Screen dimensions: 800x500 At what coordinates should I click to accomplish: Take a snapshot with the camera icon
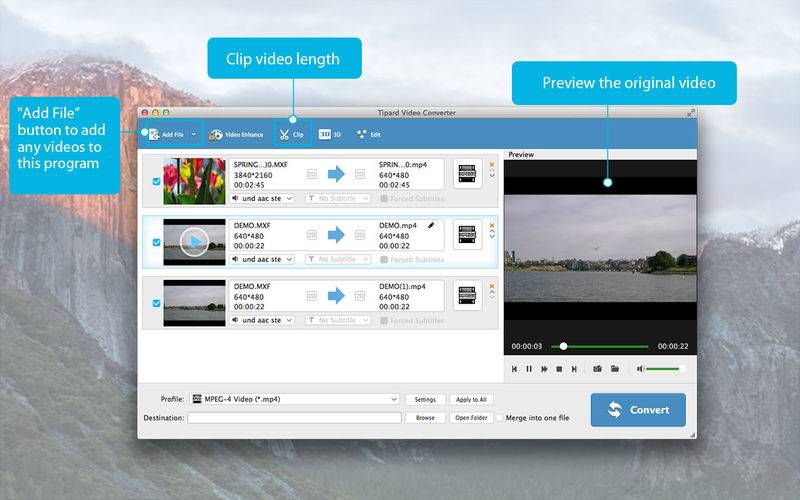pyautogui.click(x=597, y=368)
